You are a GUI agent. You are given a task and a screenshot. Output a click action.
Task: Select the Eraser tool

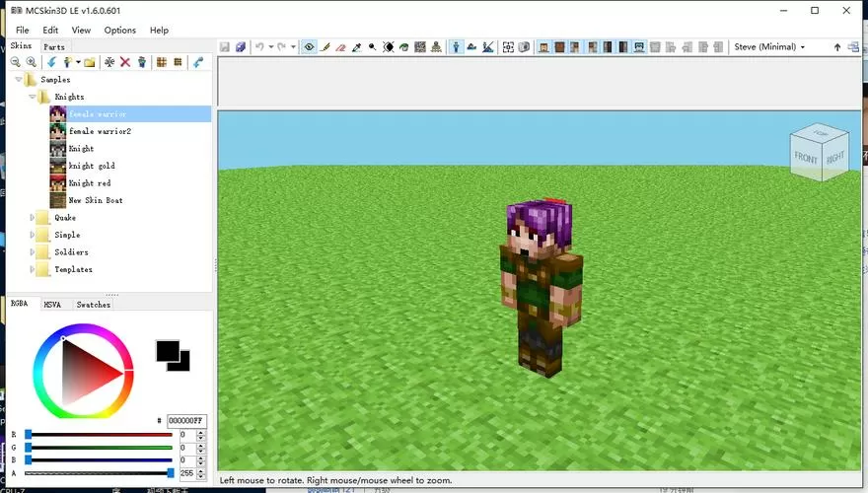tap(341, 47)
